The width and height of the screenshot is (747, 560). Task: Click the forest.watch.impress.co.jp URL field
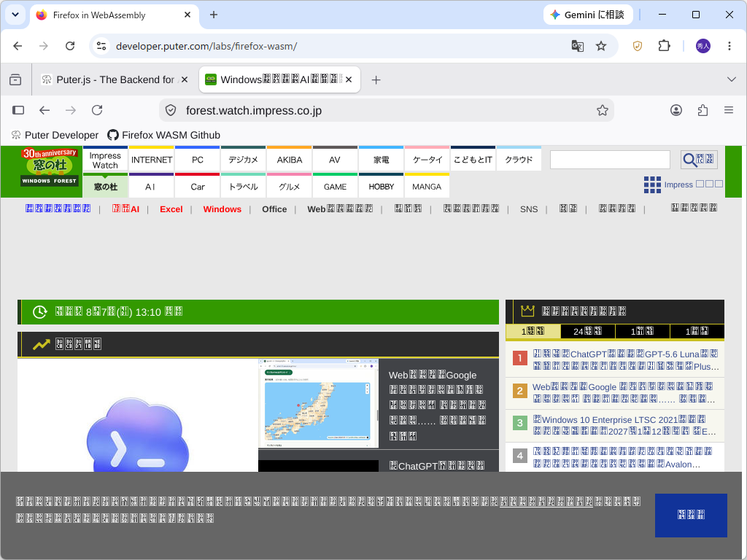(x=386, y=111)
